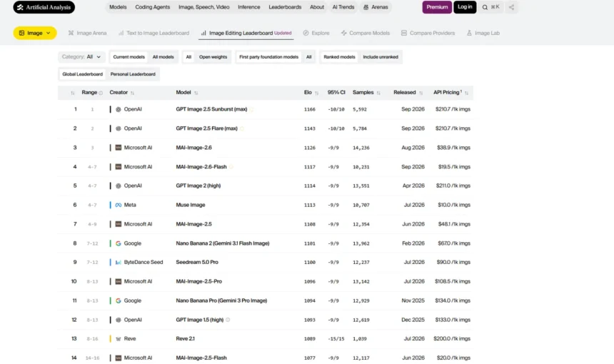Open the yellow Image modality dropdown
This screenshot has width=614, height=364.
(x=35, y=33)
